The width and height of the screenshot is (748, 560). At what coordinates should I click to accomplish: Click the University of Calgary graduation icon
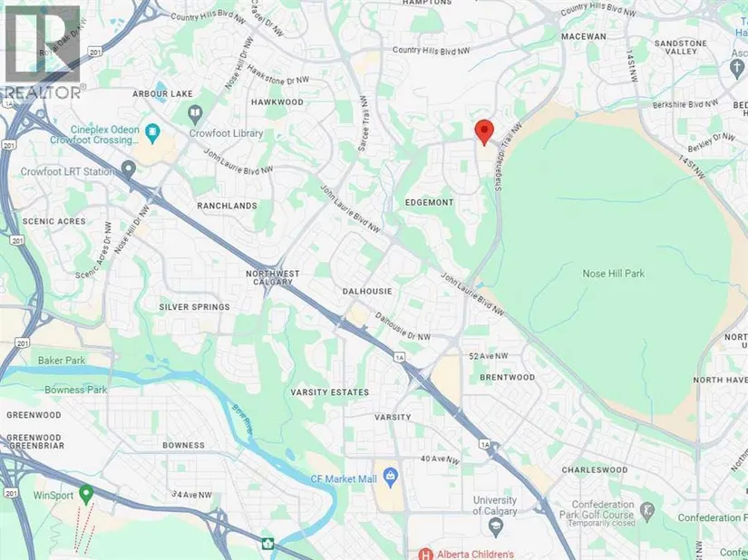tap(496, 526)
